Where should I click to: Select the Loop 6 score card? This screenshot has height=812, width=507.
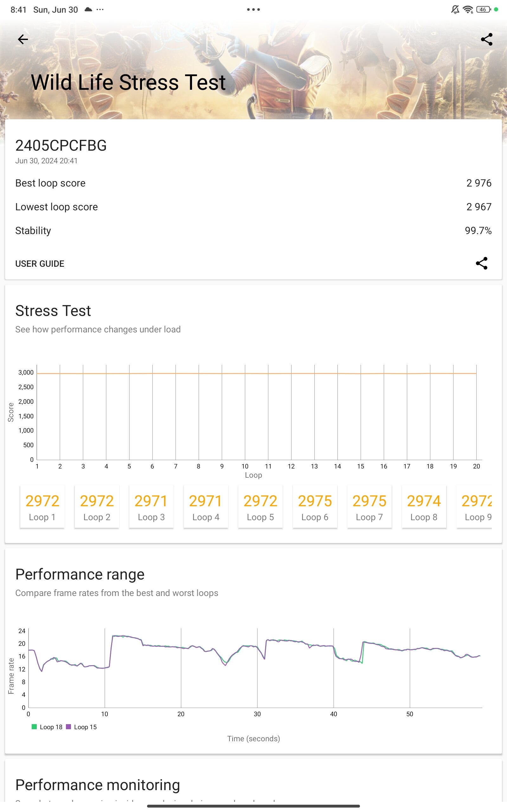[x=315, y=507]
